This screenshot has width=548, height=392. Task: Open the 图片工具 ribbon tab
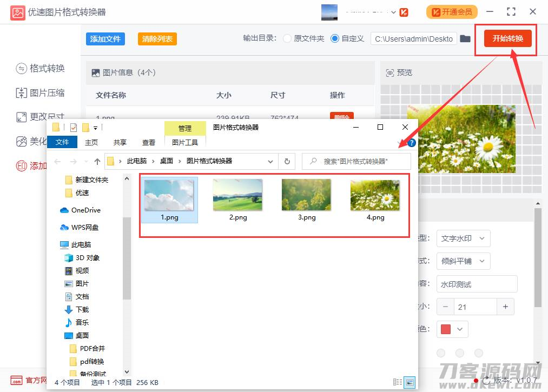(185, 143)
